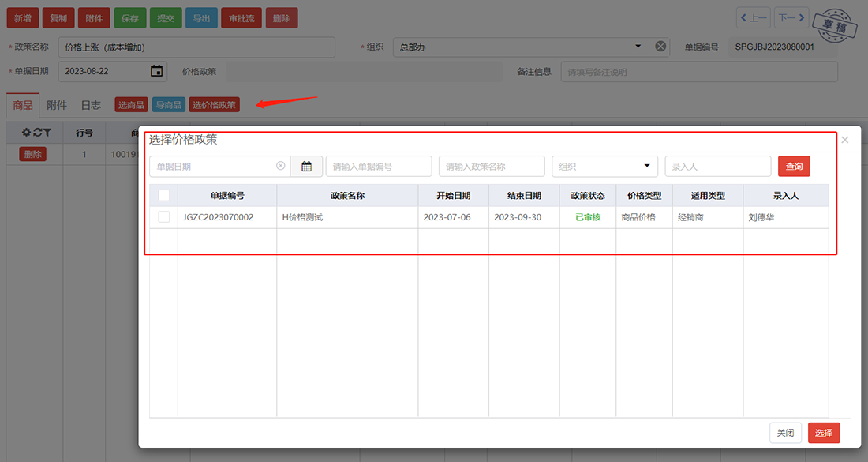Image resolution: width=868 pixels, height=462 pixels.
Task: Click the 新增 button
Action: click(x=23, y=18)
